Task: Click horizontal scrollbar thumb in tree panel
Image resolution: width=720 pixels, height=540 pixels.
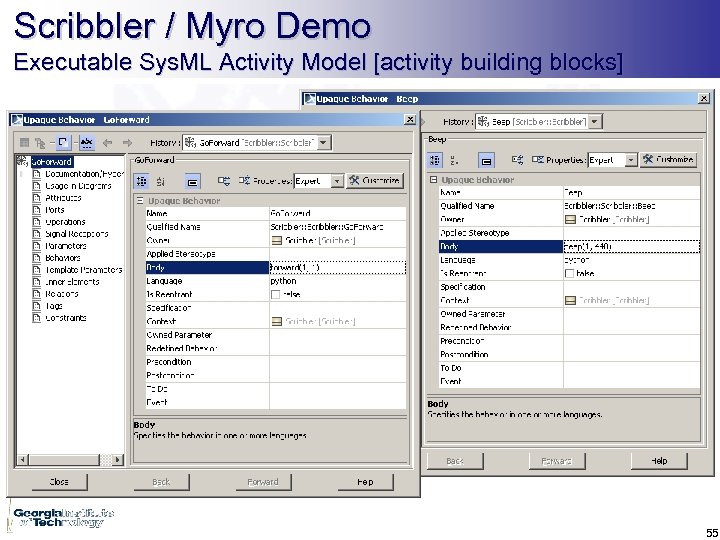Action: coord(64,459)
